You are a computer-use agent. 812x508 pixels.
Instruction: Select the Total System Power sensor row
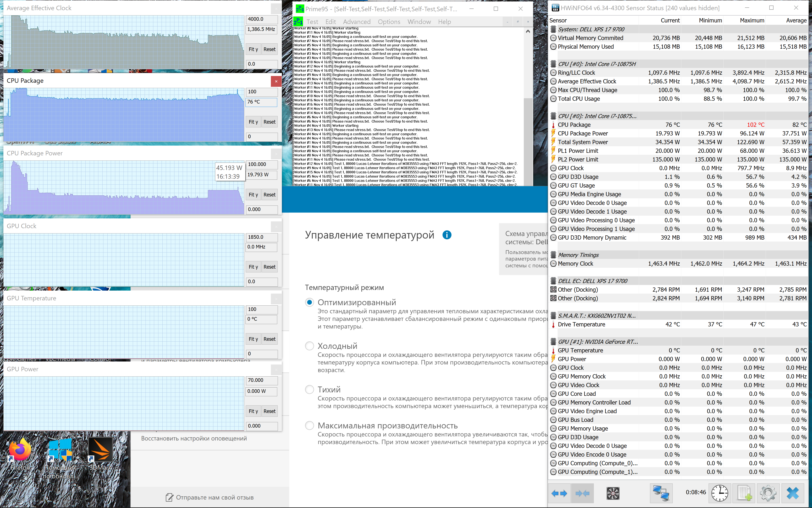[x=678, y=142]
